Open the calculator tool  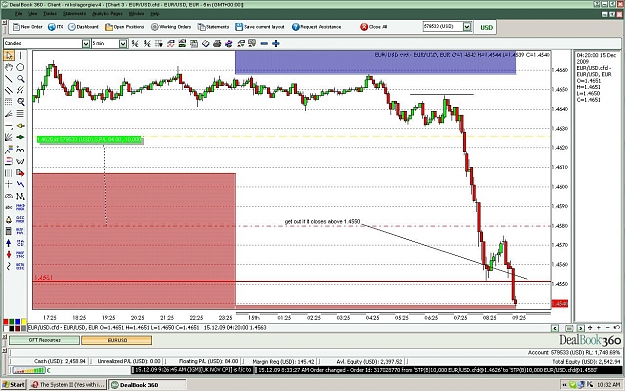(9, 231)
